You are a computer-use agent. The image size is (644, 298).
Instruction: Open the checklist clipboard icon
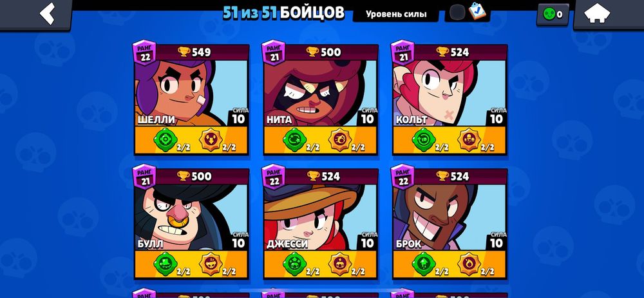pos(477,11)
